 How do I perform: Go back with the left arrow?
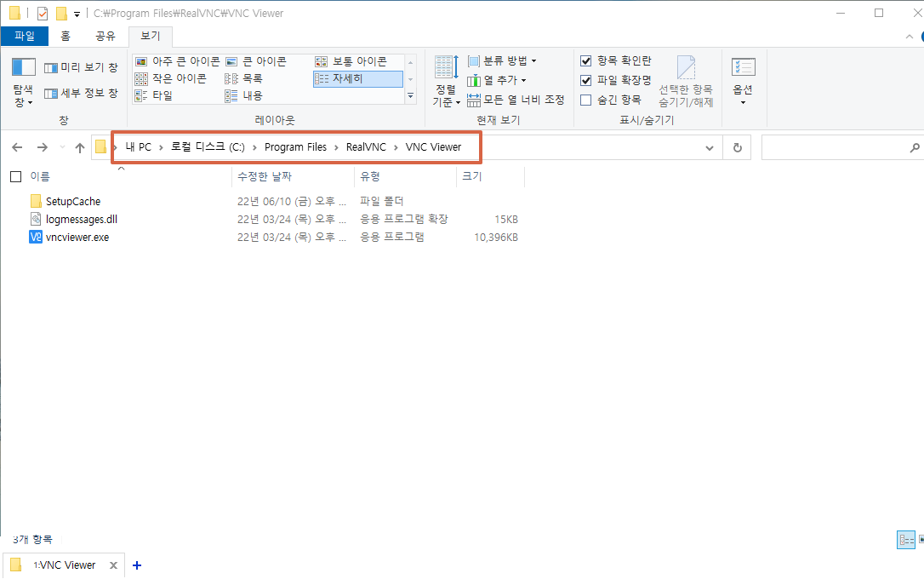coord(17,147)
